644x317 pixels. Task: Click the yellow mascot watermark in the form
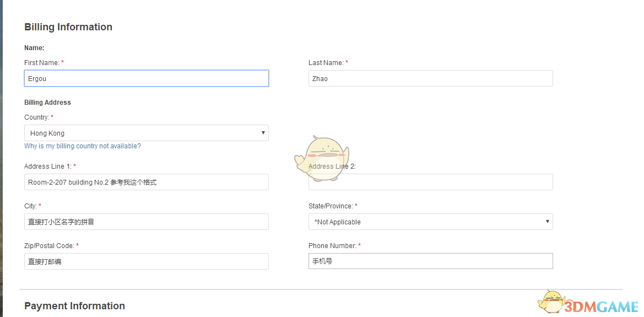pyautogui.click(x=322, y=158)
